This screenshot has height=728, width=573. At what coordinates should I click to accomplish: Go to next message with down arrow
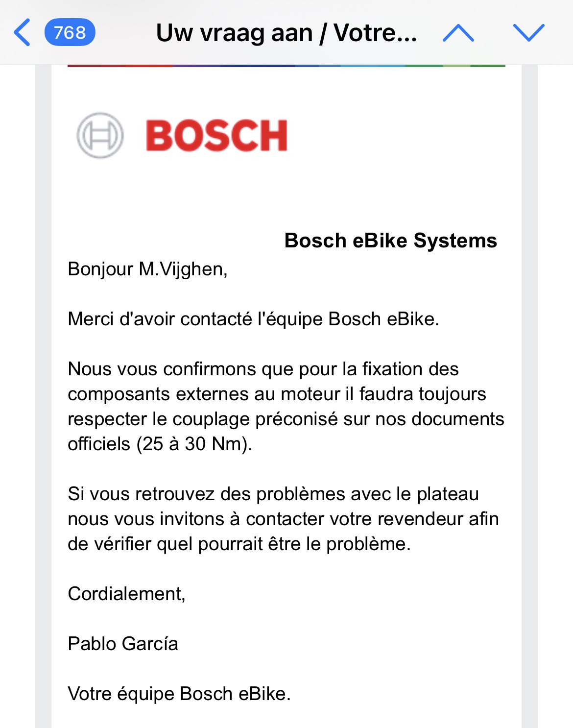[528, 33]
